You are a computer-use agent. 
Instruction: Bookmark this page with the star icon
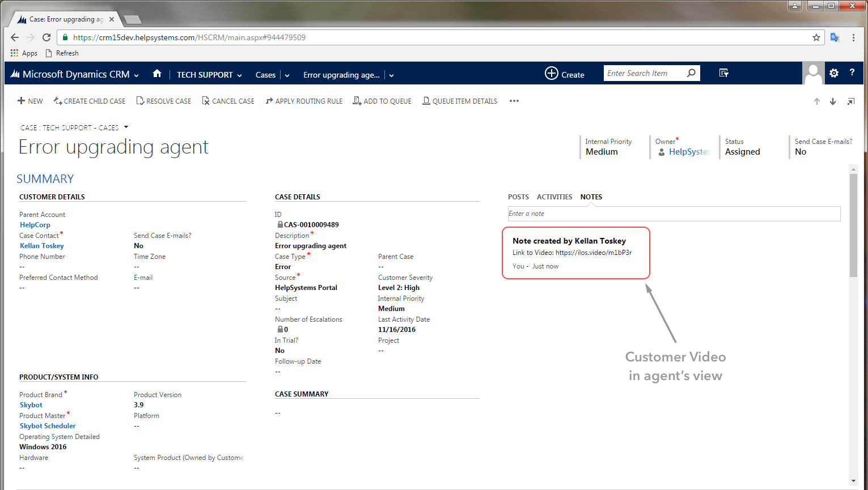click(816, 37)
